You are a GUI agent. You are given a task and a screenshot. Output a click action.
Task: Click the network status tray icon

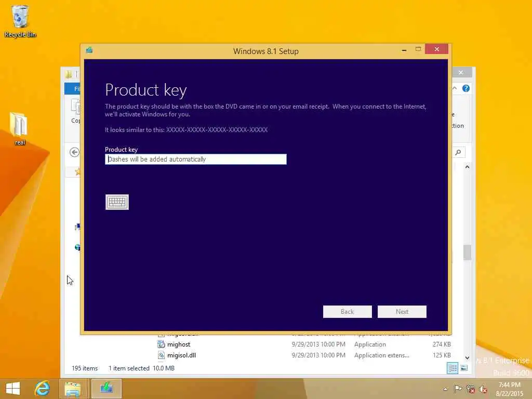point(470,389)
